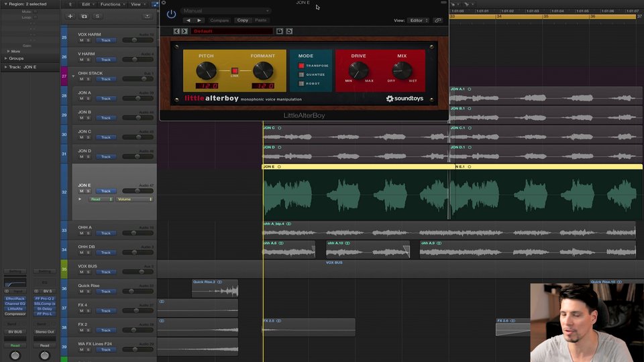Open the EffectRack plugin slot
The width and height of the screenshot is (644, 362).
[15, 299]
